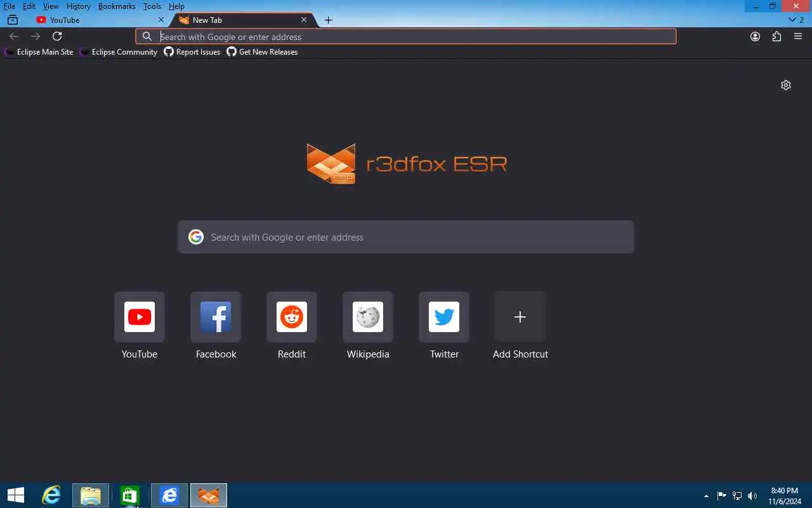812x508 pixels.
Task: Focus the center Google search box
Action: [406, 237]
